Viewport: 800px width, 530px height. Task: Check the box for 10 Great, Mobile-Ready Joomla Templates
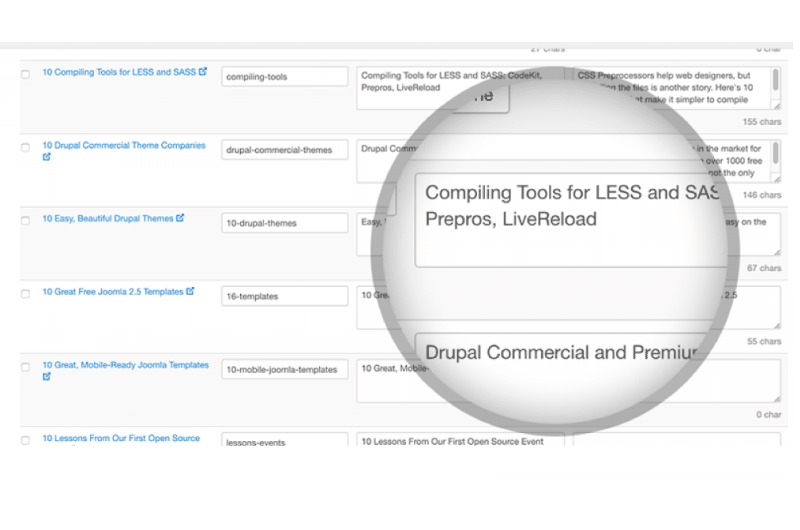tap(25, 367)
